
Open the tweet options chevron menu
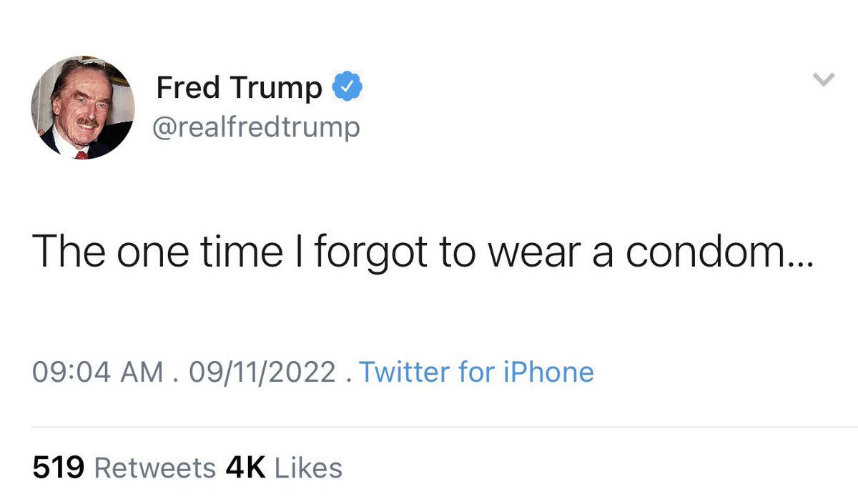point(824,81)
